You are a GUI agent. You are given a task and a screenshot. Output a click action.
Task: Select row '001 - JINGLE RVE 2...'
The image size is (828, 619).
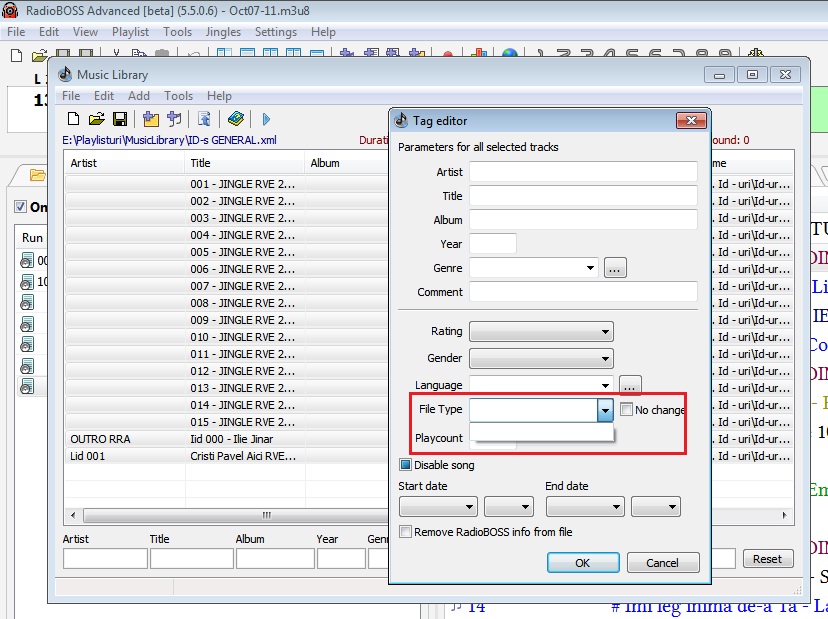tap(227, 184)
